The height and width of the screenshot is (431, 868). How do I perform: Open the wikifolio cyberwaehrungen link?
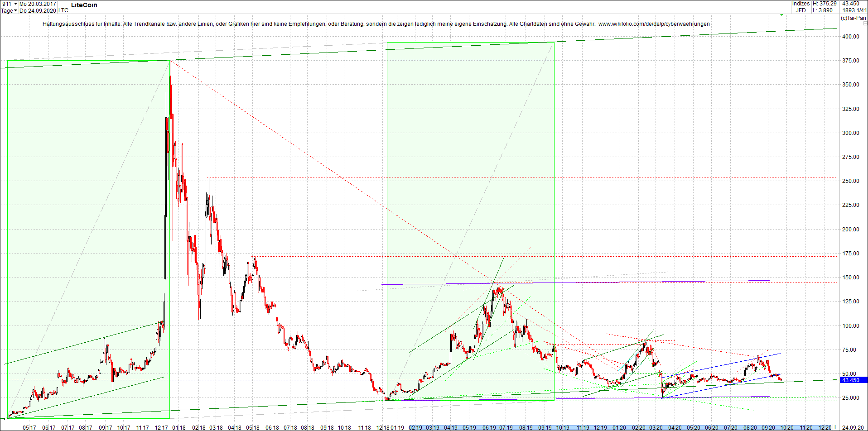click(x=654, y=24)
